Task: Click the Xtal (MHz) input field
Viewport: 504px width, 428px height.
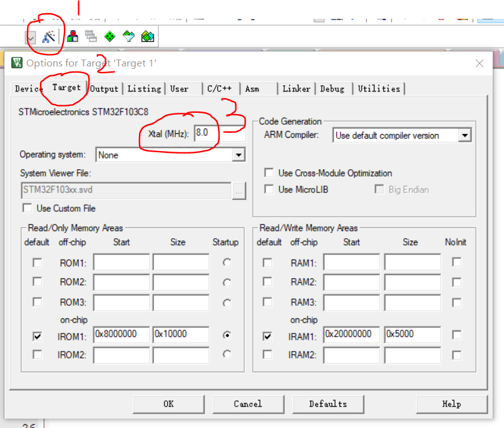Action: pos(220,133)
